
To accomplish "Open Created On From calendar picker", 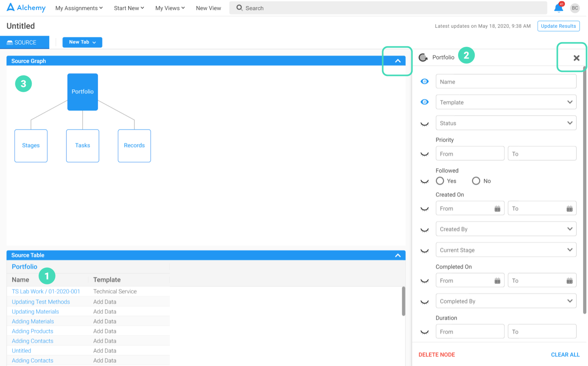I will click(497, 208).
